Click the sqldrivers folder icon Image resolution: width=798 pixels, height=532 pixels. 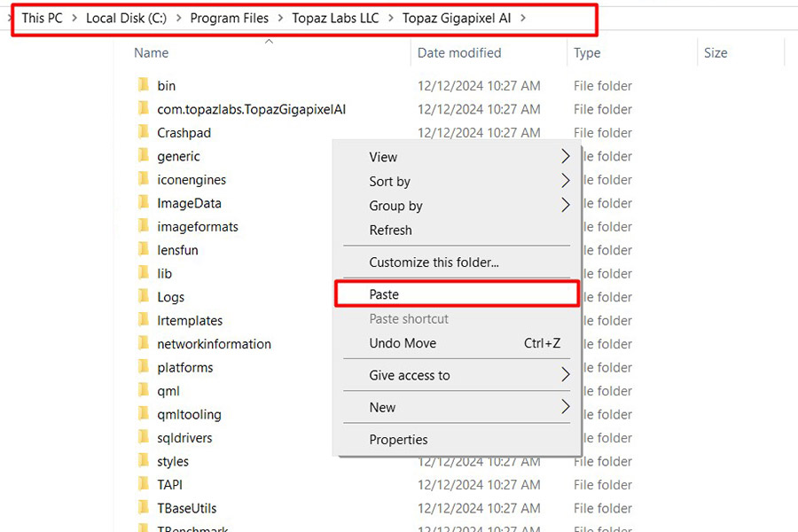click(144, 437)
